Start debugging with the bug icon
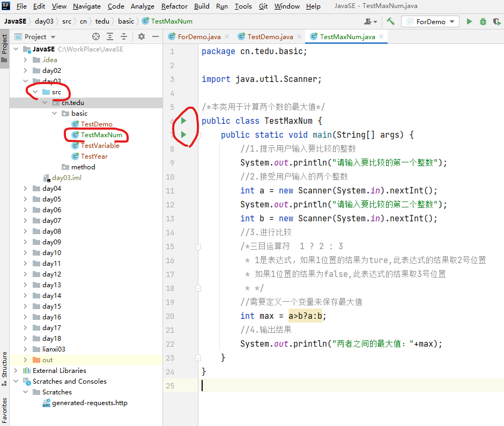The height and width of the screenshot is (426, 504). click(483, 21)
